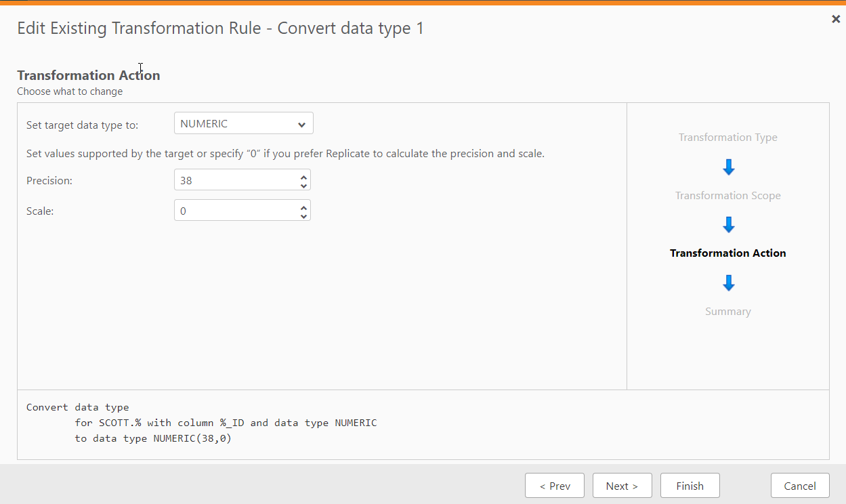Decrement the Scale value using down arrow

pos(303,215)
